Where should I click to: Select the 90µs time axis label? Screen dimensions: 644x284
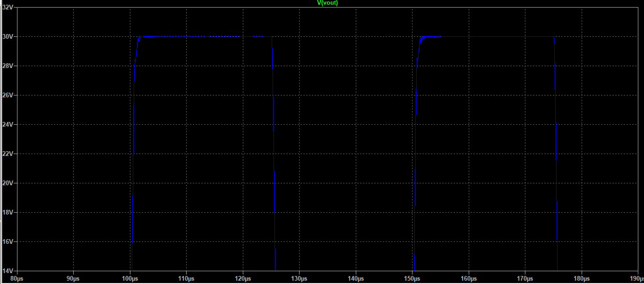point(73,278)
